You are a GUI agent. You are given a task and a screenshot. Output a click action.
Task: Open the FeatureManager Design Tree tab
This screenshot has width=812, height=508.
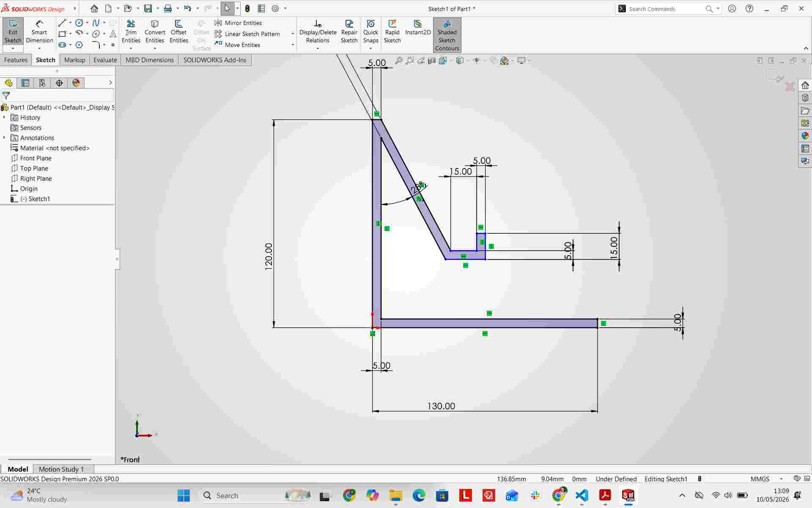click(8, 83)
